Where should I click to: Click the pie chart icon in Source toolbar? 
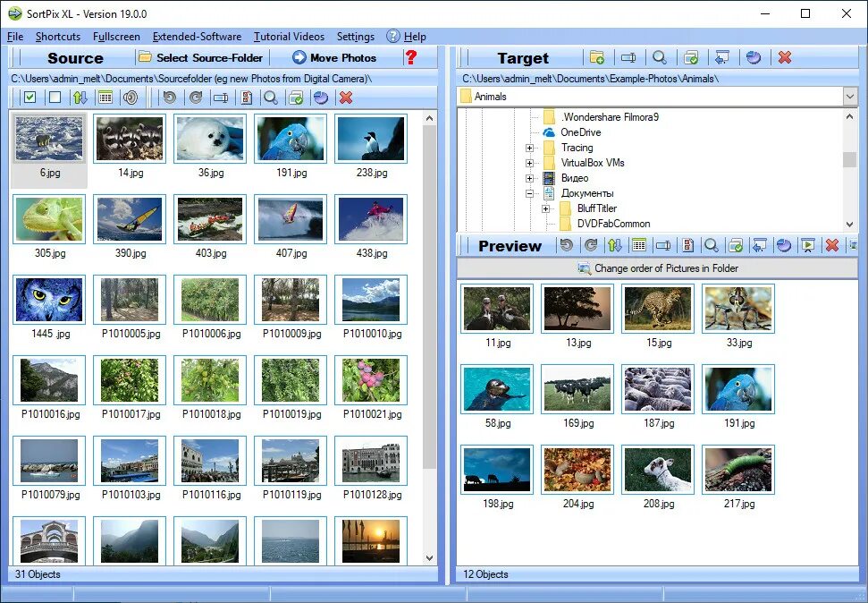(321, 98)
